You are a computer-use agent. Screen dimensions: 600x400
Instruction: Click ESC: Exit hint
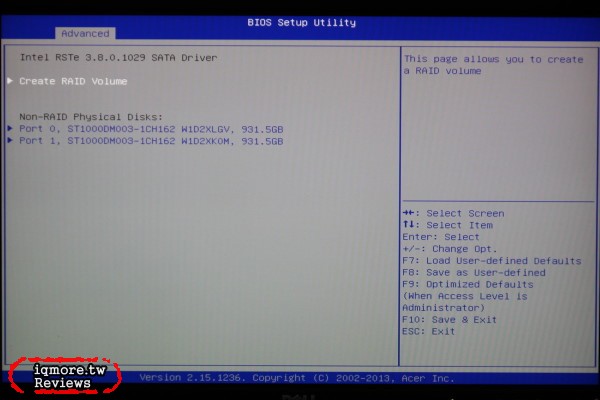429,331
